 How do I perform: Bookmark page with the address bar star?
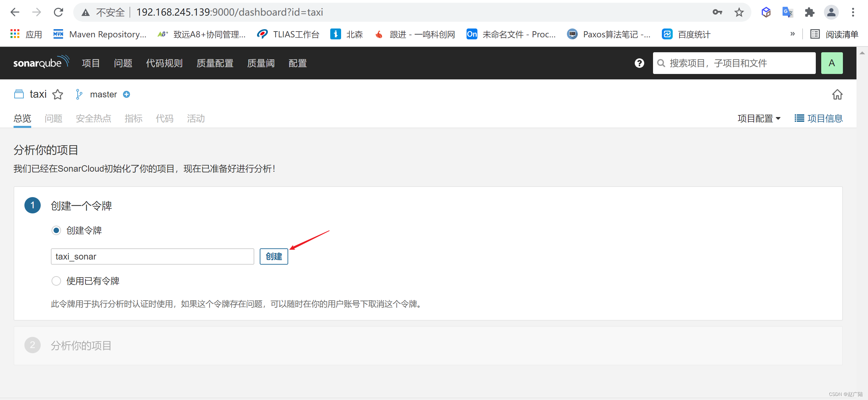739,13
